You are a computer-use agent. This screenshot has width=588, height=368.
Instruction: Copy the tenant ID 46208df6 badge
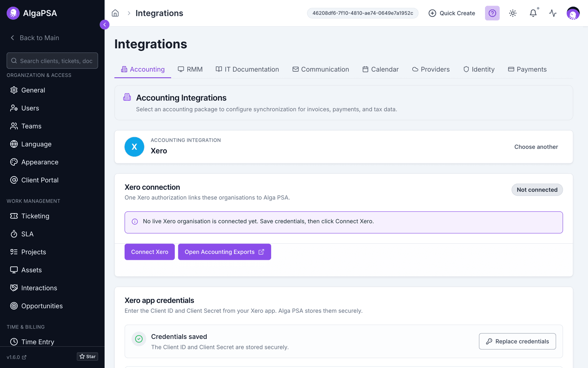coord(363,13)
